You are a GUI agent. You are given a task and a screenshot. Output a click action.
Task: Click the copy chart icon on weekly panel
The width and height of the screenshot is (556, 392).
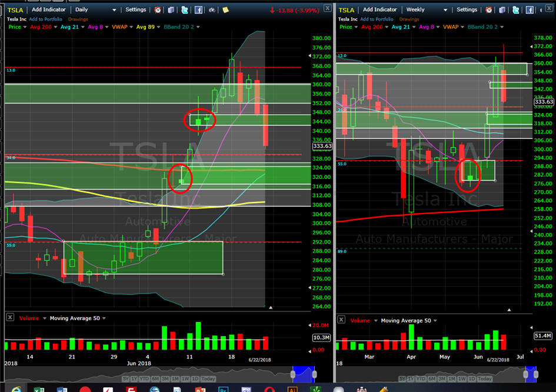[x=502, y=10]
